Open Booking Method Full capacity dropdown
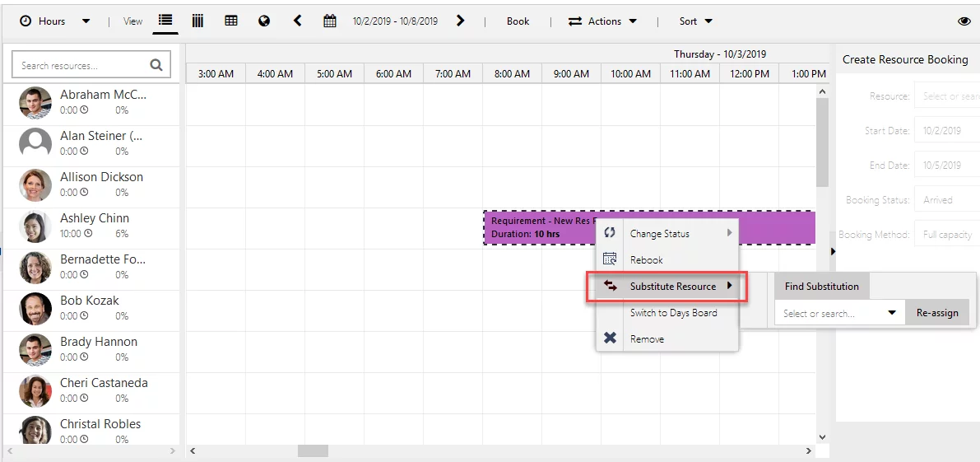The height and width of the screenshot is (462, 980). tap(947, 235)
